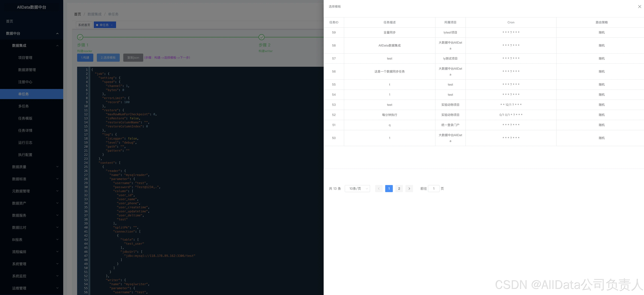Go to next page arrow in pagination
This screenshot has width=644, height=295.
point(409,188)
